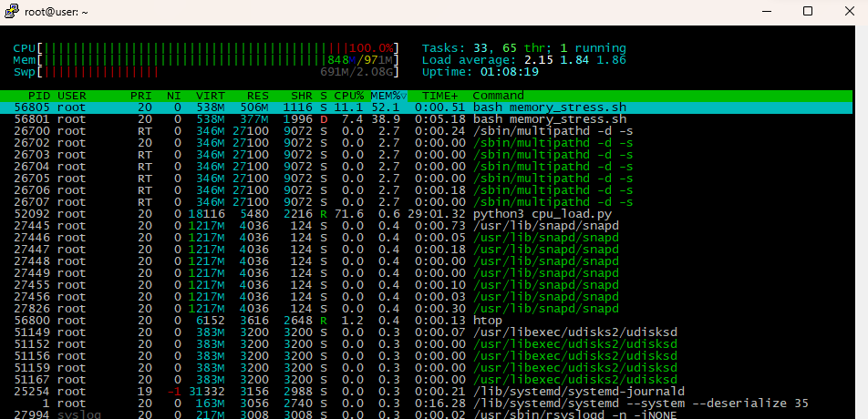
Task: Select thread 26707 multipathd row
Action: coord(427,202)
